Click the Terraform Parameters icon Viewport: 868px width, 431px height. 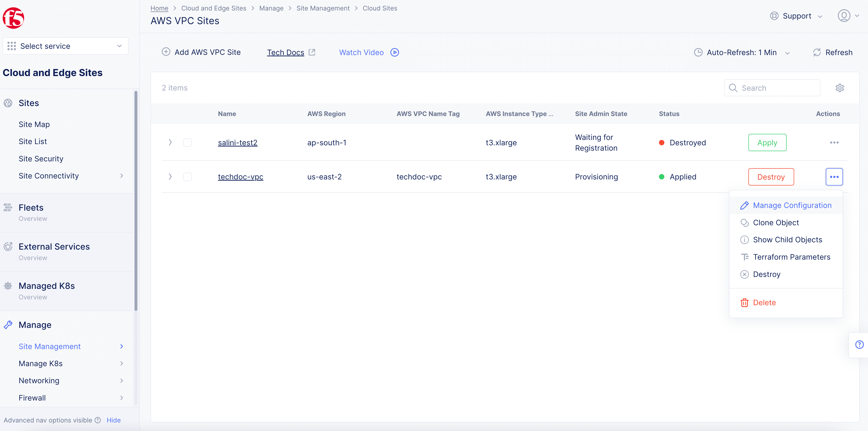coord(744,256)
